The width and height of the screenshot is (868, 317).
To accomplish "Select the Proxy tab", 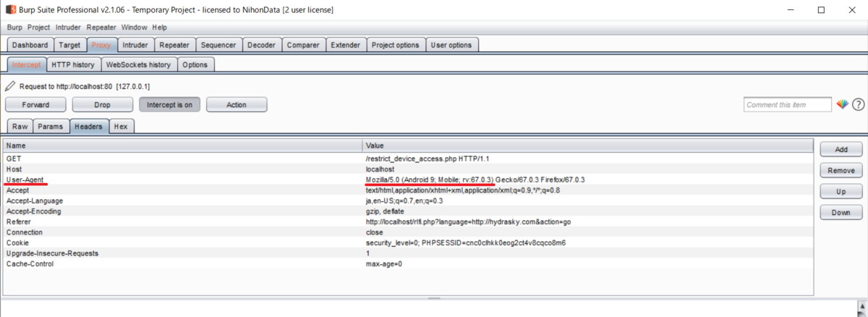I will click(101, 45).
